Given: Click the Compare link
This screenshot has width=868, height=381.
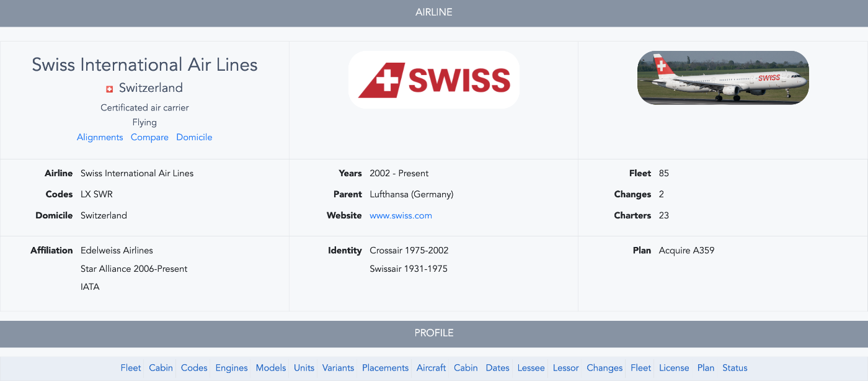Looking at the screenshot, I should click(149, 137).
